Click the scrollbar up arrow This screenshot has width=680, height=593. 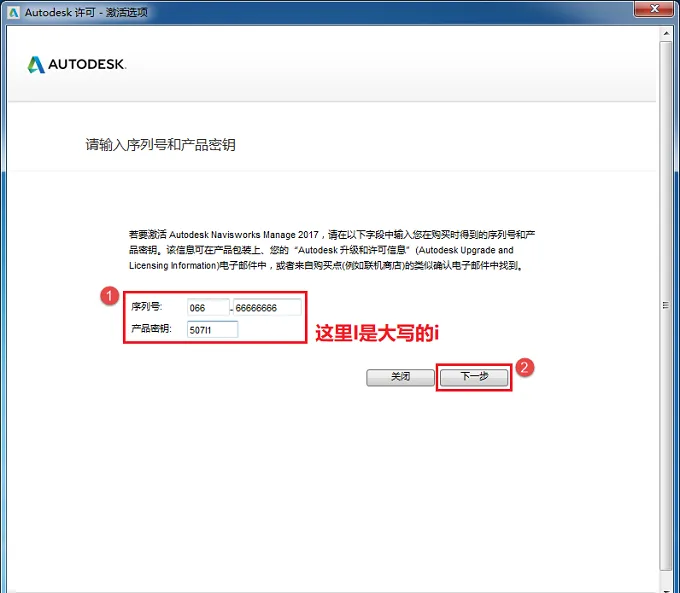[666, 33]
